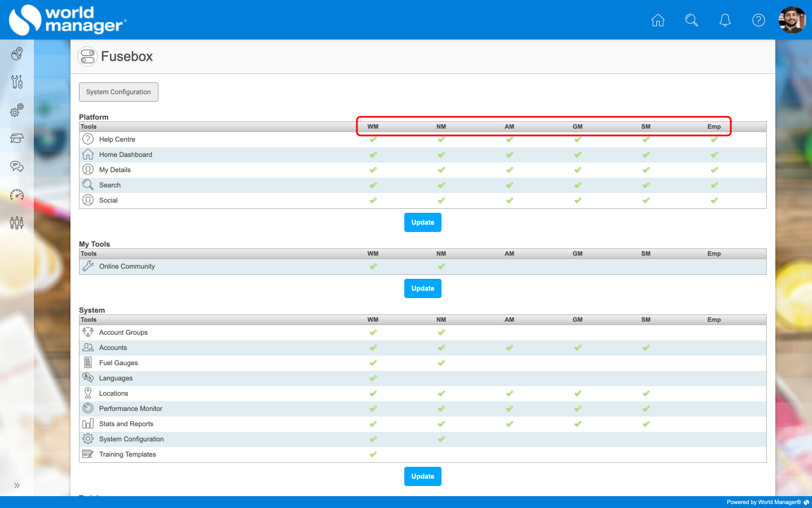Viewport: 812px width, 508px height.
Task: Click the Platform table Emp column header
Action: point(714,126)
